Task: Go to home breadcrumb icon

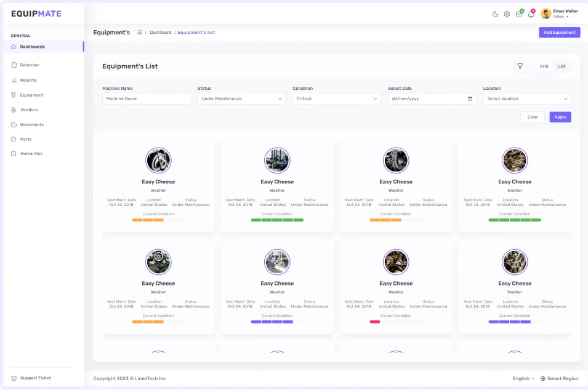Action: click(x=140, y=33)
